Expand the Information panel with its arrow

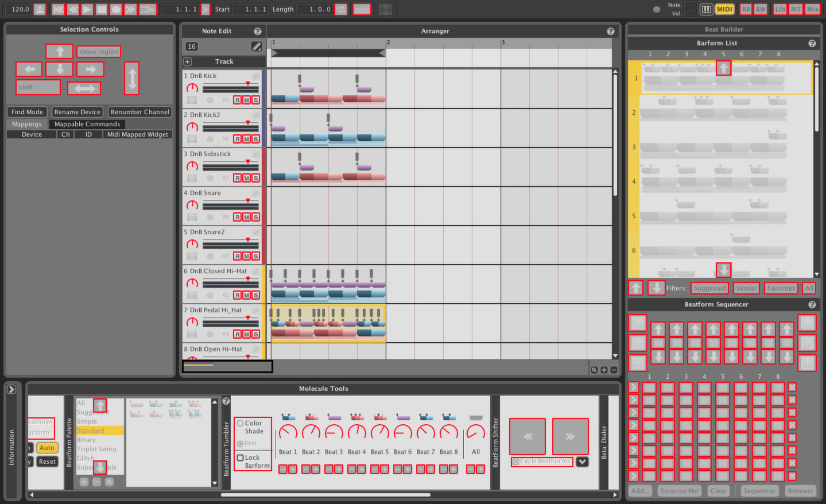coord(11,389)
